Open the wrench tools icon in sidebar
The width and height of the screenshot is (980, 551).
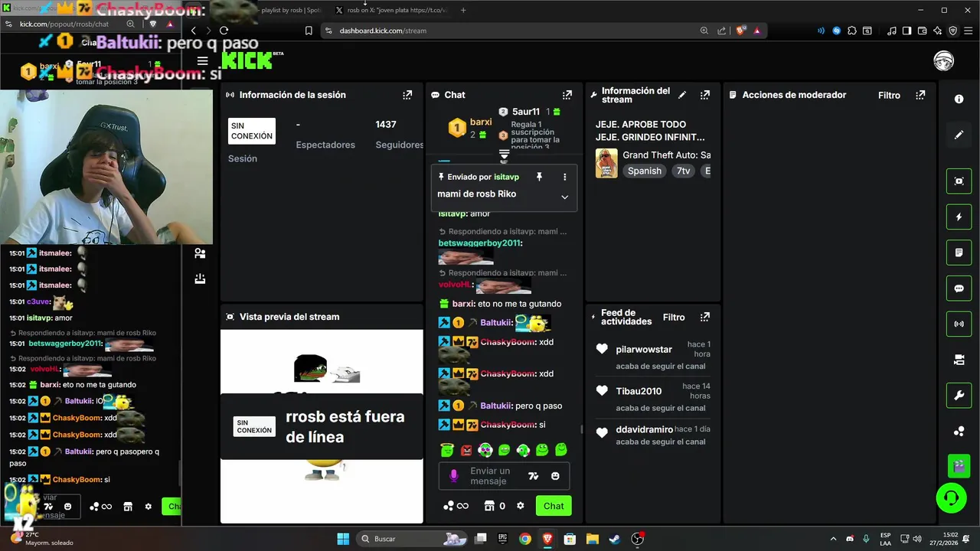click(x=959, y=396)
